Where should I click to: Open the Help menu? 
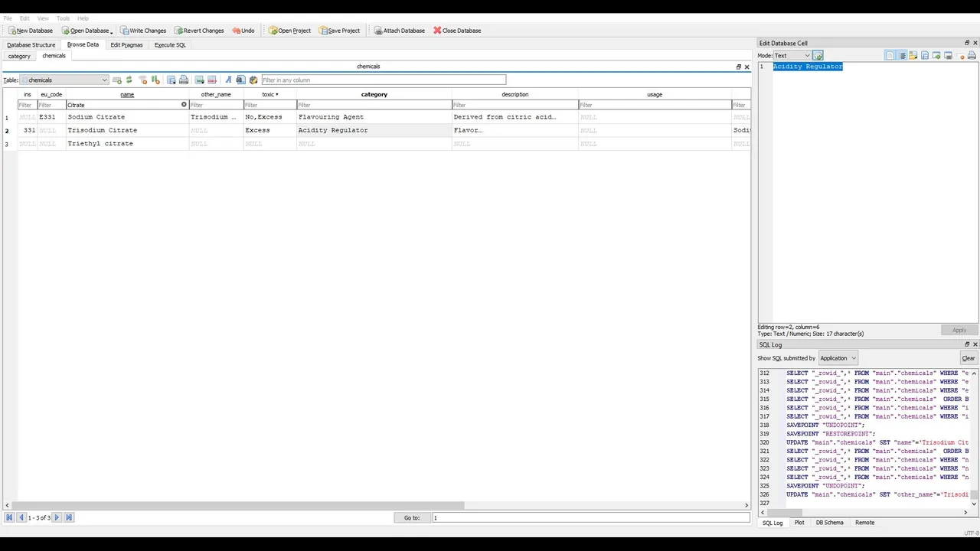(83, 18)
